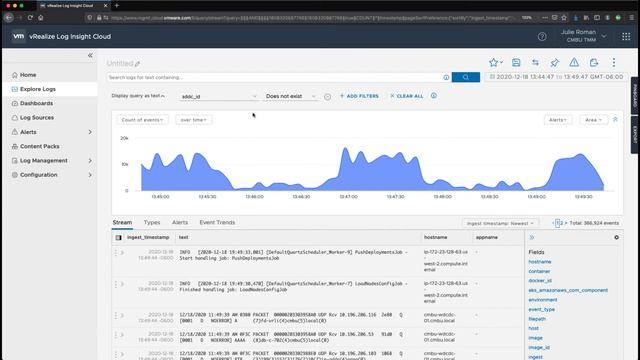
Task: Expand Alerts submenu in sidebar
Action: click(x=90, y=132)
